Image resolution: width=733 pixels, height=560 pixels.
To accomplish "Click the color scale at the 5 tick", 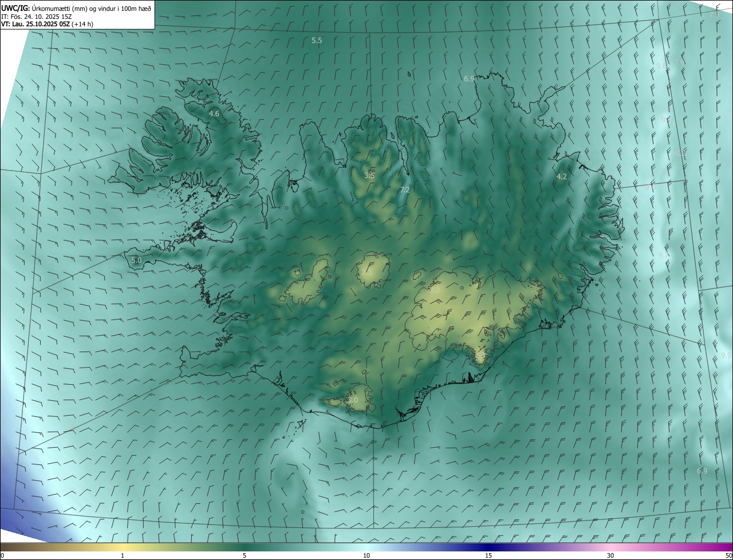I will pyautogui.click(x=245, y=555).
